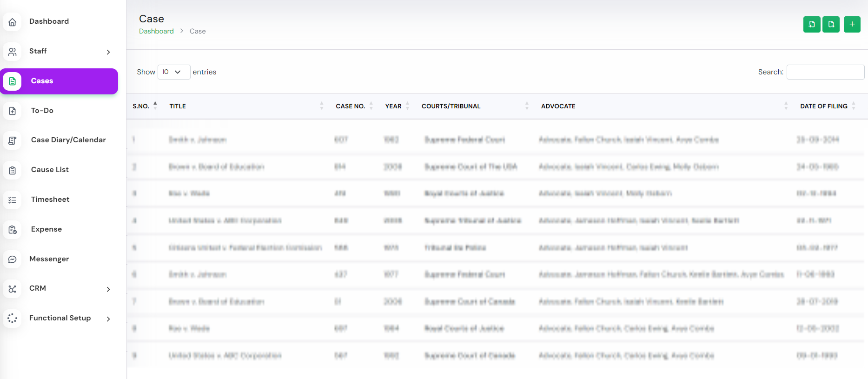
Task: Select the Cases menu item
Action: pyautogui.click(x=42, y=81)
